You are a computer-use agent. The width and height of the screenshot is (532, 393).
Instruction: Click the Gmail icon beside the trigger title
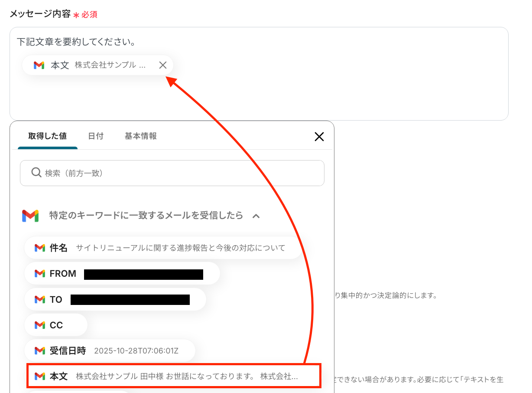[x=30, y=216]
